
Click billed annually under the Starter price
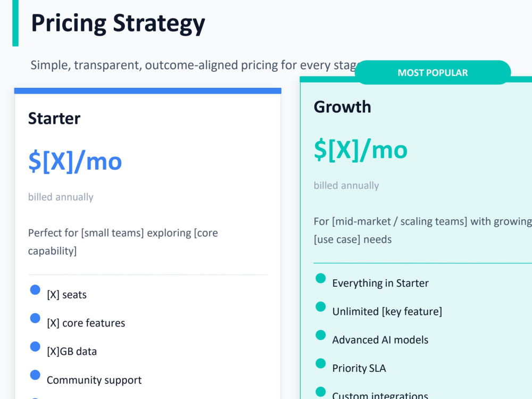[61, 197]
